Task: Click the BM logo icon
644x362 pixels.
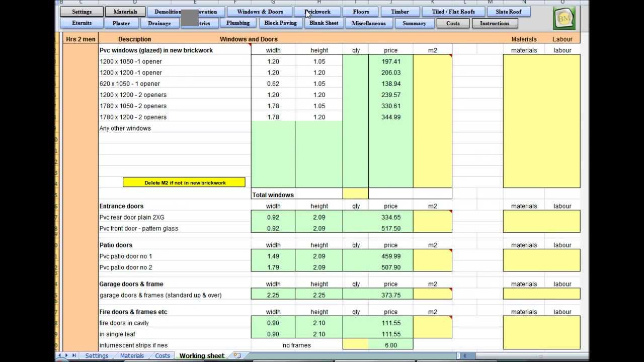Action: [563, 19]
